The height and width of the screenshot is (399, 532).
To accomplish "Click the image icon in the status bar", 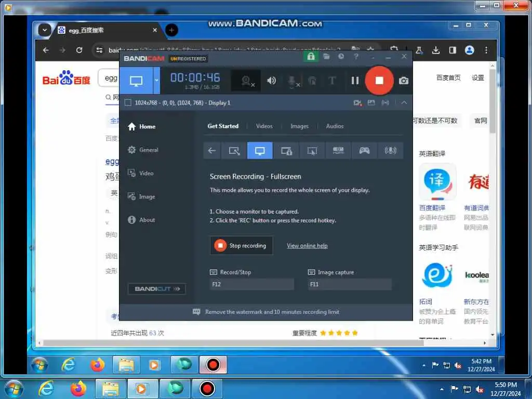I will tap(371, 102).
